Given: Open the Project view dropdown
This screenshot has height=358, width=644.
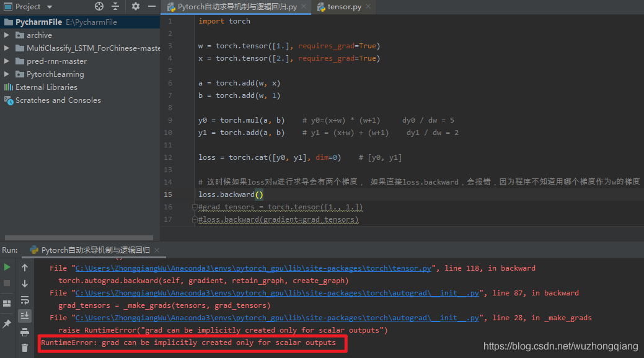Looking at the screenshot, I should click(50, 7).
